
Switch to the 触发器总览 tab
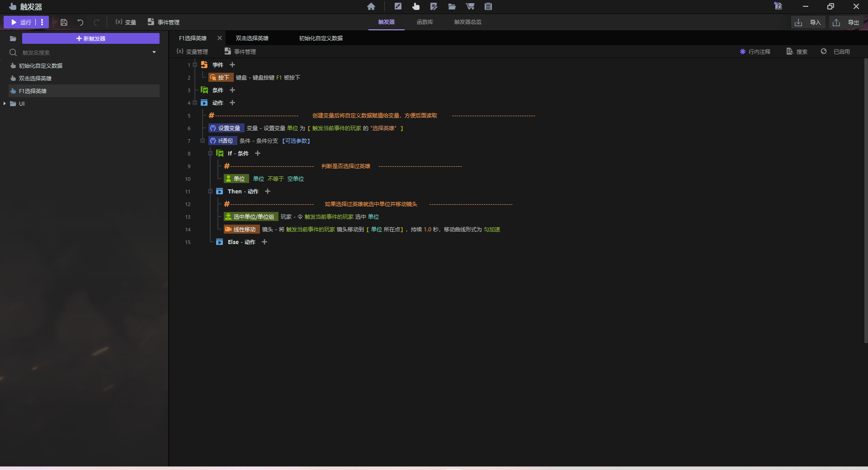pos(468,22)
